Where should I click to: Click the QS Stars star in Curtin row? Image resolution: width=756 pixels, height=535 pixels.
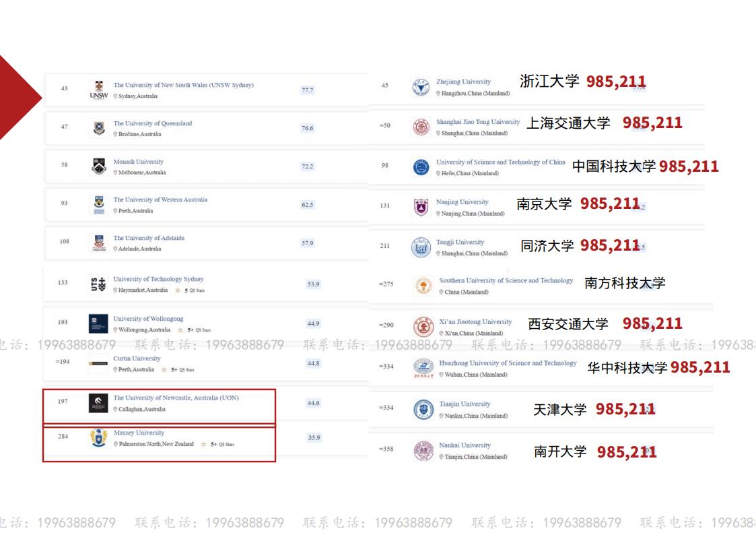164,370
